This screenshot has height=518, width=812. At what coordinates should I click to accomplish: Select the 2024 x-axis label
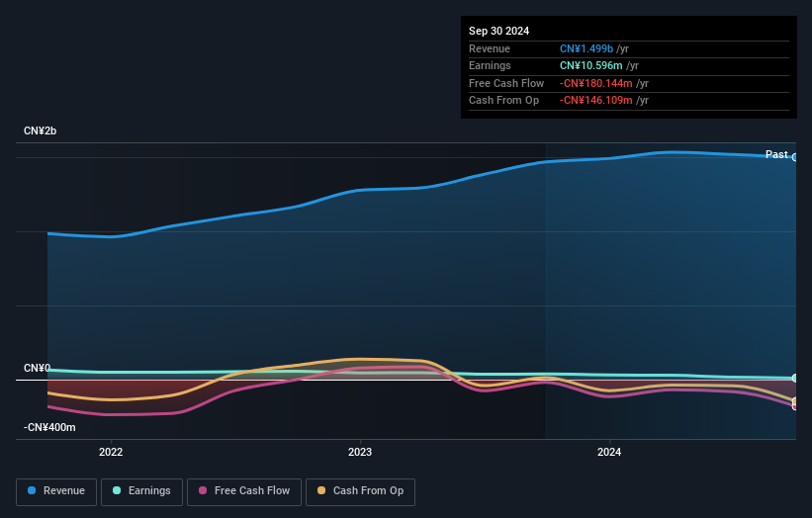point(609,452)
